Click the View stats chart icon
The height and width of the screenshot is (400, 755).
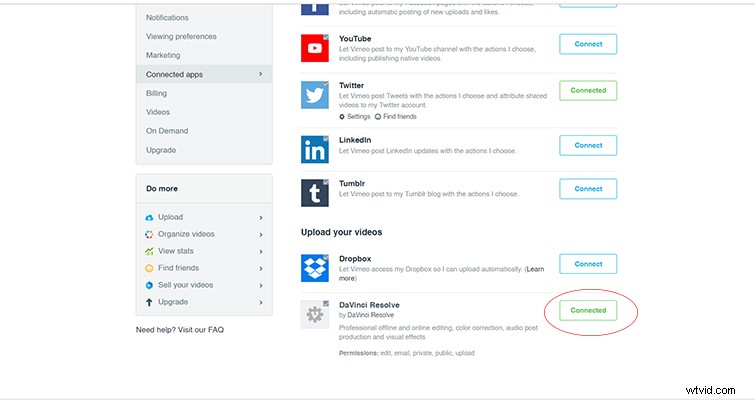(x=150, y=251)
